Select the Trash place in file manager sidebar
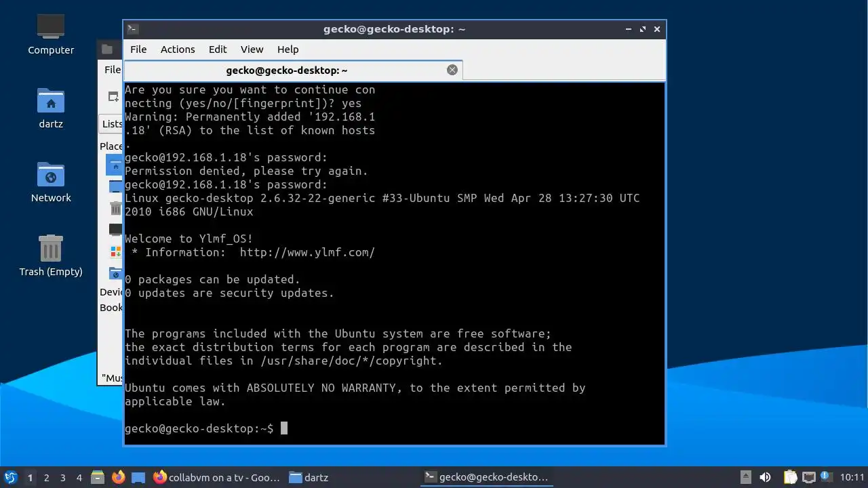The height and width of the screenshot is (488, 868). coord(115,208)
